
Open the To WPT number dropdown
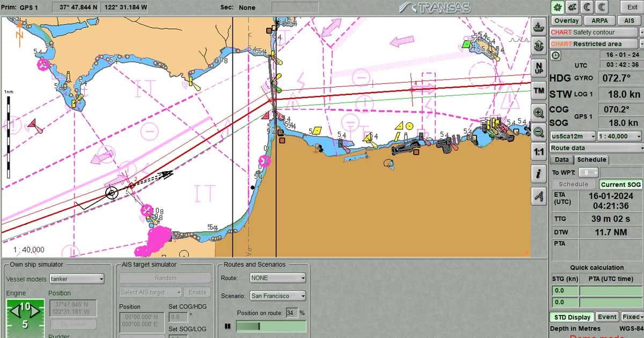(x=589, y=173)
